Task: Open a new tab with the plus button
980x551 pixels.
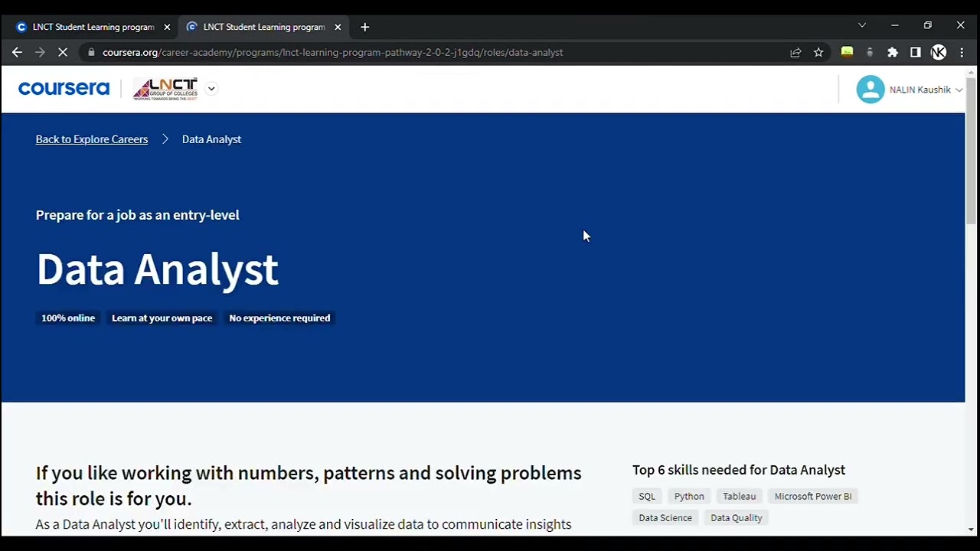Action: click(x=364, y=27)
